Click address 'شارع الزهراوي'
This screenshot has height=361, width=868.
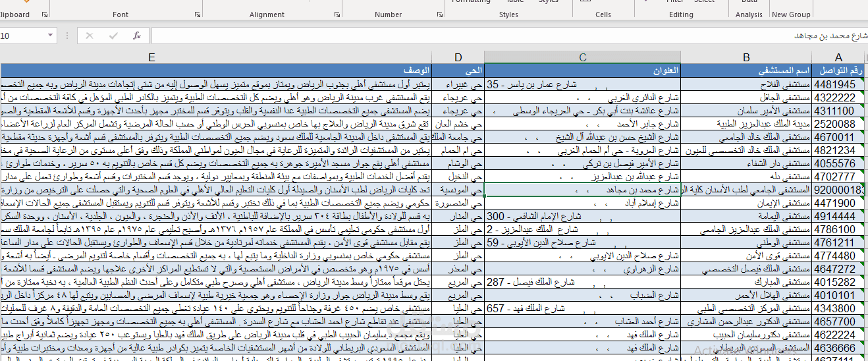pos(652,269)
